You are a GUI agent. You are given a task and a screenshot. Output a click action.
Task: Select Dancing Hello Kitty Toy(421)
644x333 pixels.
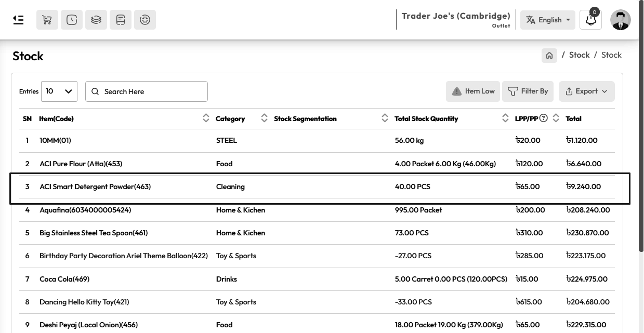(x=84, y=302)
